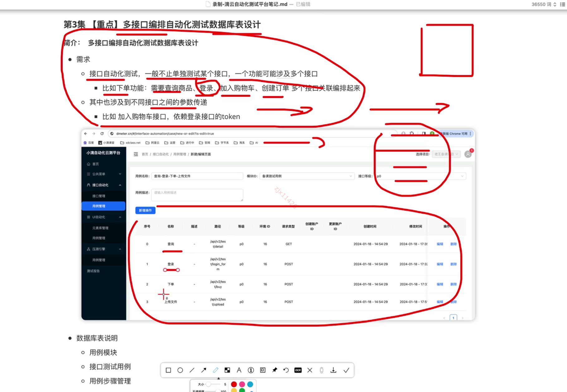567x392 pixels.
Task: Open the 模块ID dropdown
Action: [307, 176]
